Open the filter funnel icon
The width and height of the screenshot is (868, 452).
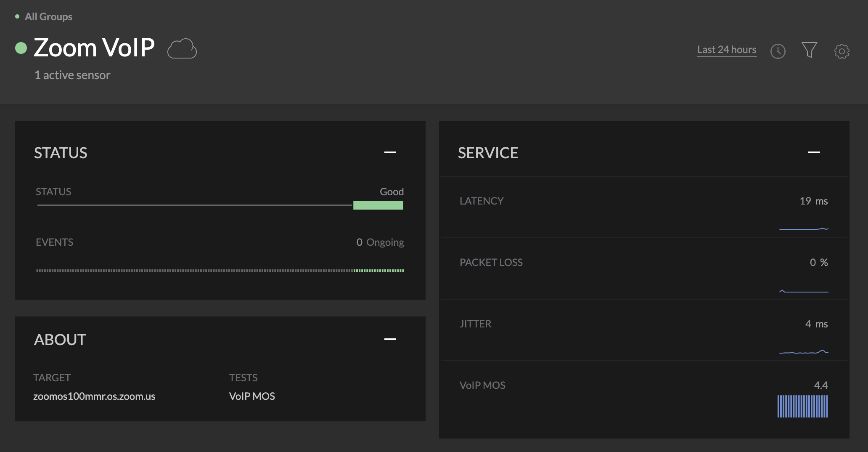[x=809, y=50]
